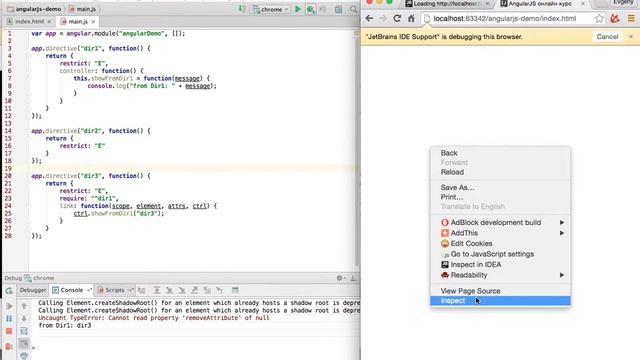Click the red extension icon in Chrome's toolbar
The width and height of the screenshot is (640, 360).
[x=615, y=18]
